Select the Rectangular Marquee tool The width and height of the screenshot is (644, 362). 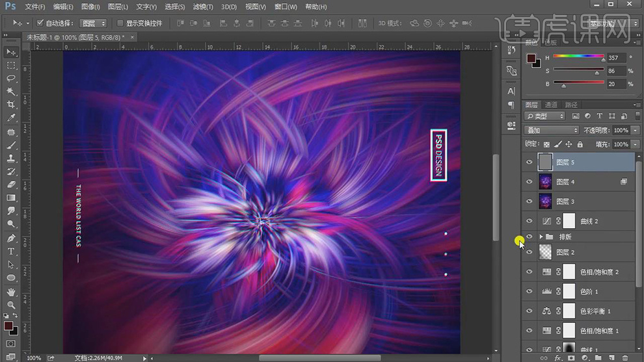coord(11,65)
